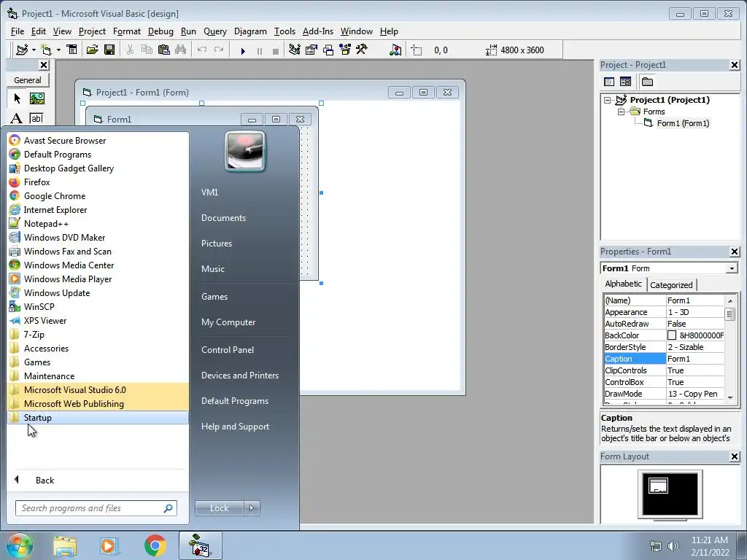Expand the Accessories folder in Start menu
Viewport: 747px width, 560px height.
(98, 349)
